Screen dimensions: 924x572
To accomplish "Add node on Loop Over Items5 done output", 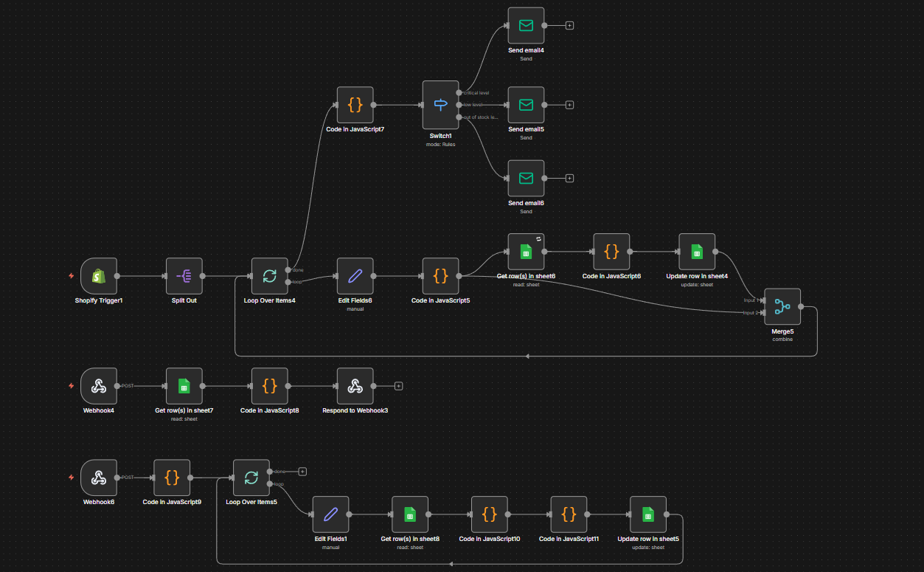I will [302, 471].
